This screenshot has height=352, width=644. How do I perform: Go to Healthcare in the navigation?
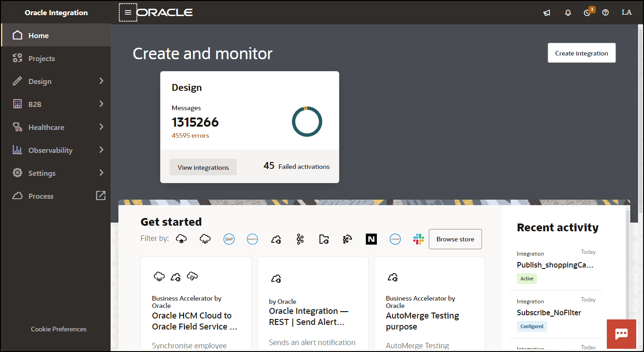[x=56, y=127]
